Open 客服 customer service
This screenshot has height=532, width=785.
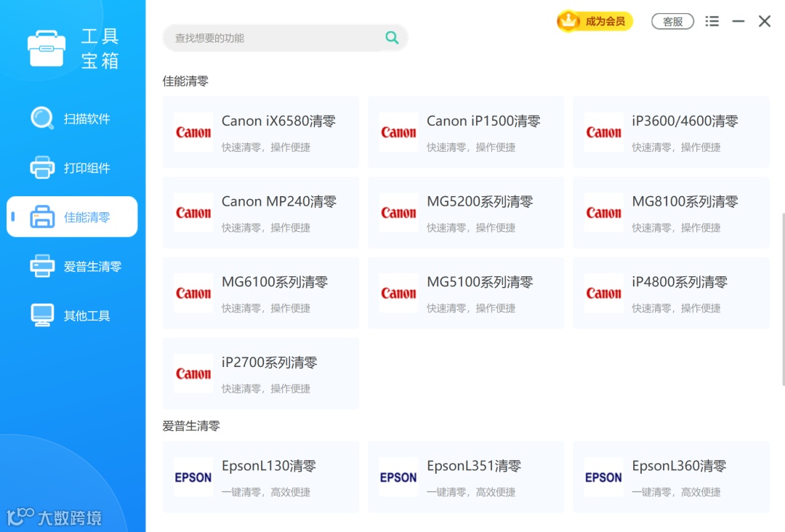pos(672,22)
